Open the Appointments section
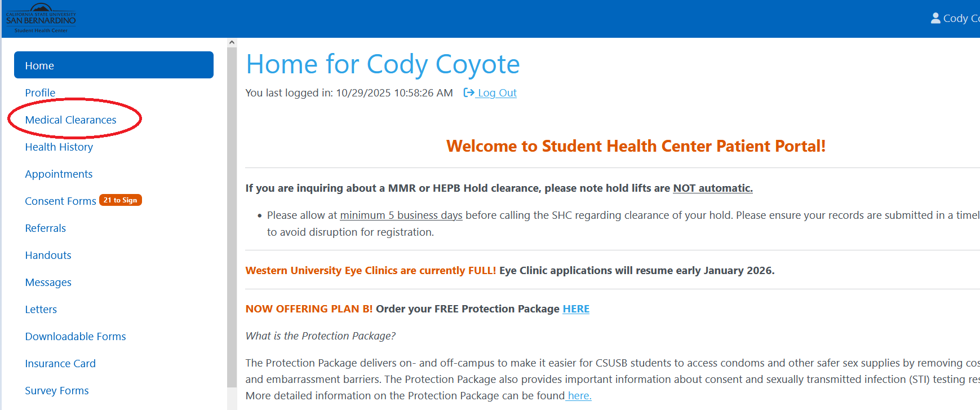 tap(59, 174)
